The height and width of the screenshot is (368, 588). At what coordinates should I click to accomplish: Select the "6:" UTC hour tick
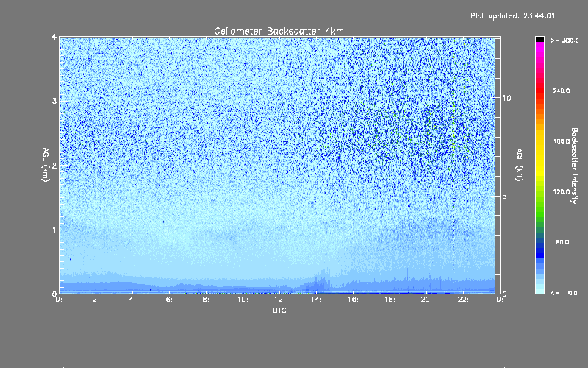(x=170, y=300)
